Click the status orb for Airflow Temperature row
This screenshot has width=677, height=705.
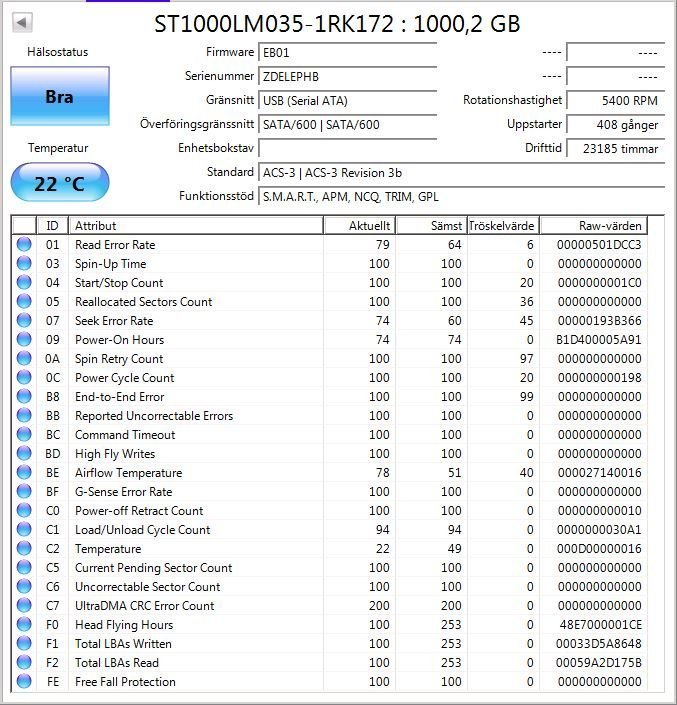tap(24, 473)
